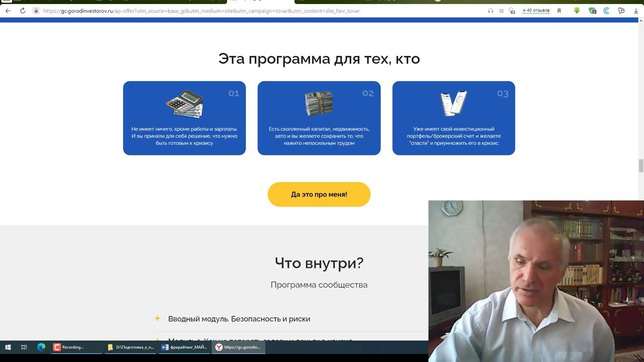Reload the page with the refresh icon

[x=23, y=11]
